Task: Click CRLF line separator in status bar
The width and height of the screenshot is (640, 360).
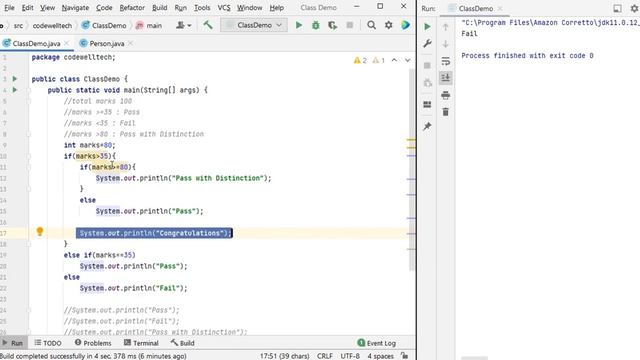Action: click(x=325, y=356)
